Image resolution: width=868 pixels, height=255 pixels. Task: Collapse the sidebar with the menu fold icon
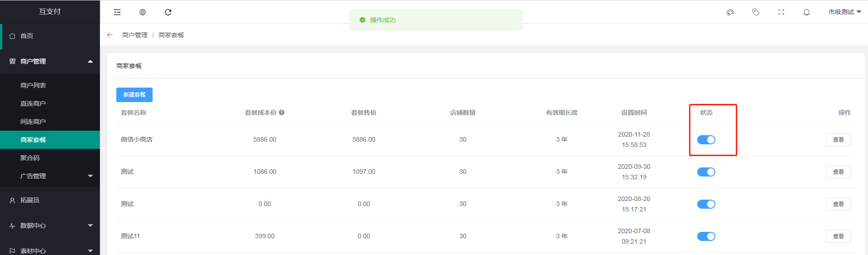(x=117, y=12)
